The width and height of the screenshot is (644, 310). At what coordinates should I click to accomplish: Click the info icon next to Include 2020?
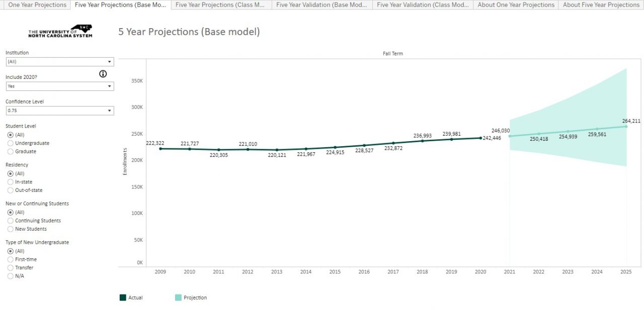(x=103, y=74)
